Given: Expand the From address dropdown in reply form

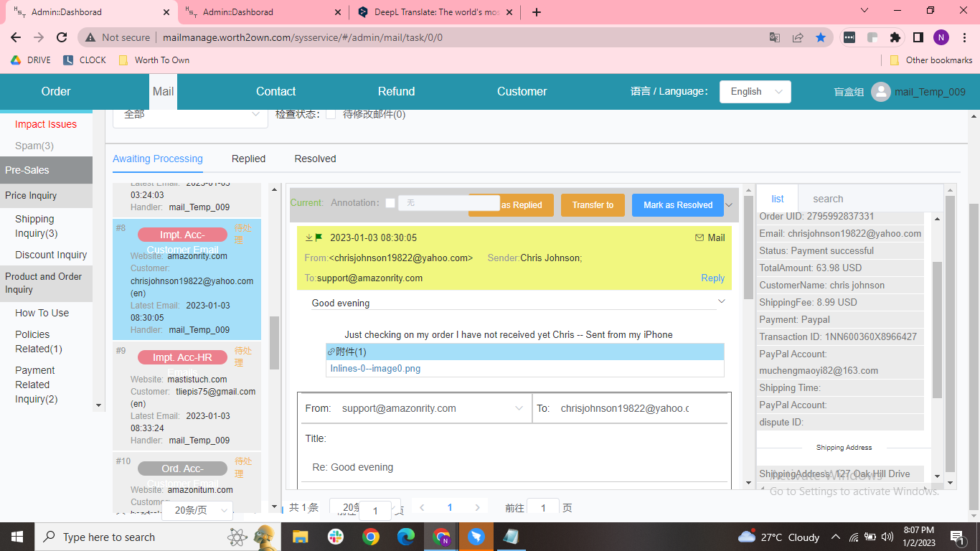Looking at the screenshot, I should pyautogui.click(x=519, y=408).
